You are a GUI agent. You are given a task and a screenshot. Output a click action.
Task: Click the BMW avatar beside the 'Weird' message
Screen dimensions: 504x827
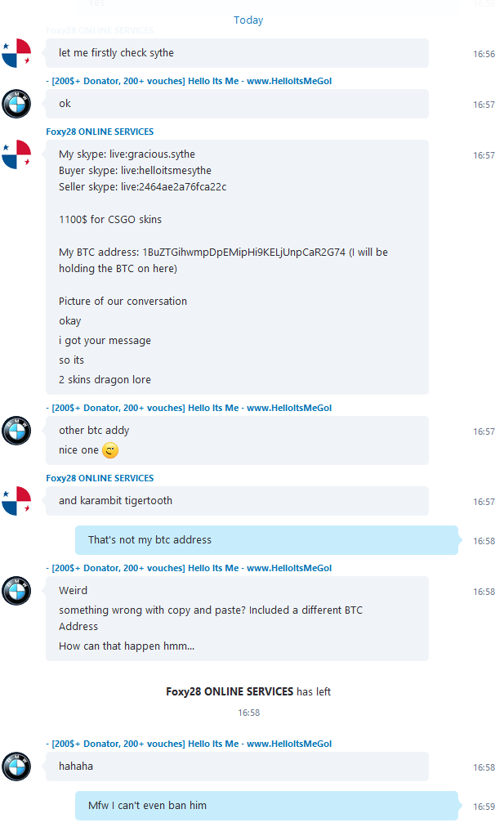(x=16, y=591)
